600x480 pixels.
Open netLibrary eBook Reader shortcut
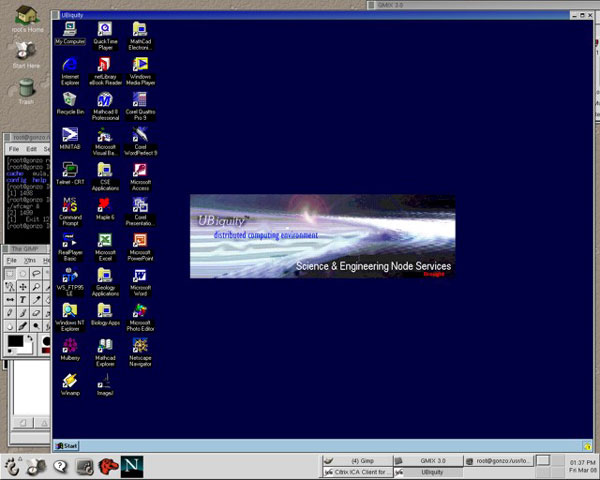click(x=105, y=71)
